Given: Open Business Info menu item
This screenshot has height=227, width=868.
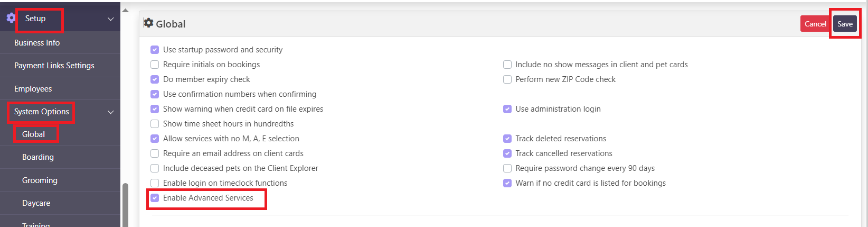Looking at the screenshot, I should pyautogui.click(x=37, y=43).
